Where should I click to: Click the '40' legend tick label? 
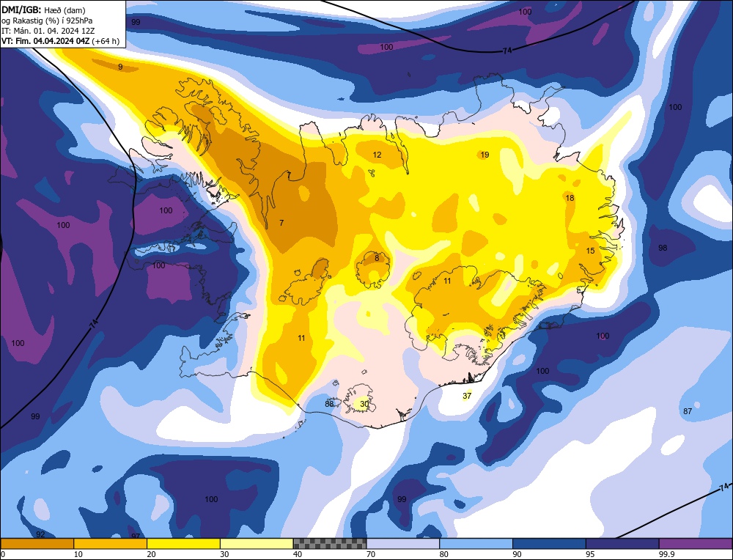click(298, 555)
